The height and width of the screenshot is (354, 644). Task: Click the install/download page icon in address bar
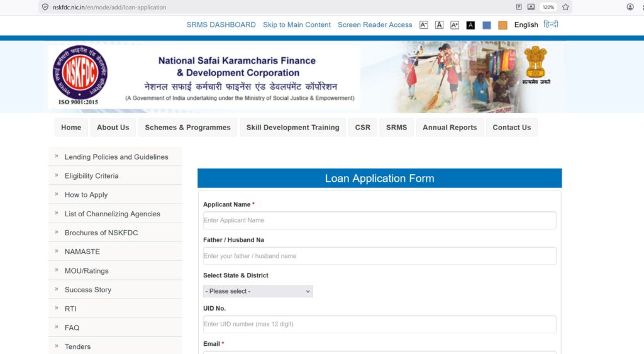531,7
